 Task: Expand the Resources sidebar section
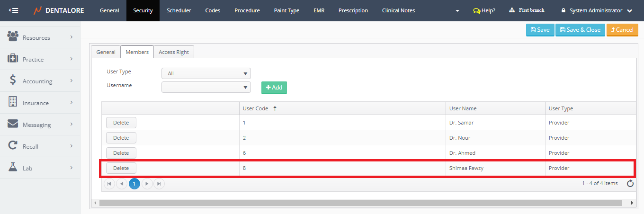coord(40,37)
